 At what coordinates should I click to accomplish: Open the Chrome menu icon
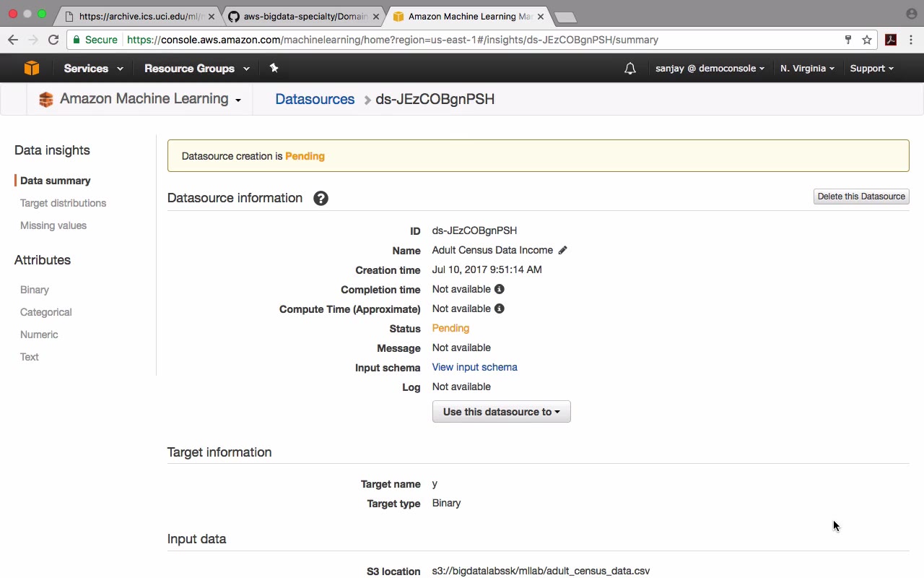coord(911,40)
